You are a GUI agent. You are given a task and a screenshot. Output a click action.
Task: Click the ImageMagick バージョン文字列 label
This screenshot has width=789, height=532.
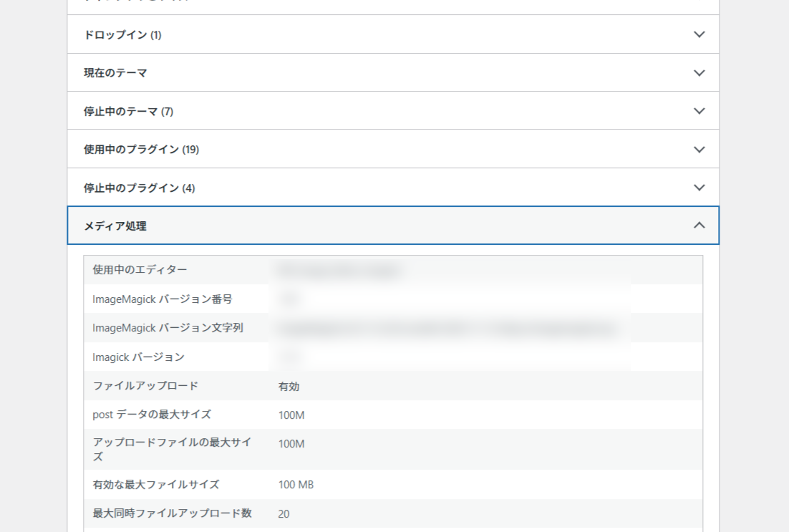click(168, 328)
